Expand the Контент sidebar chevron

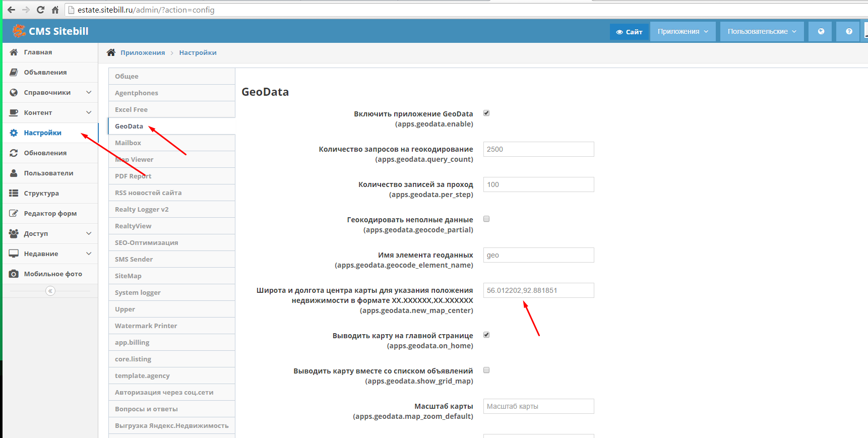coord(89,112)
